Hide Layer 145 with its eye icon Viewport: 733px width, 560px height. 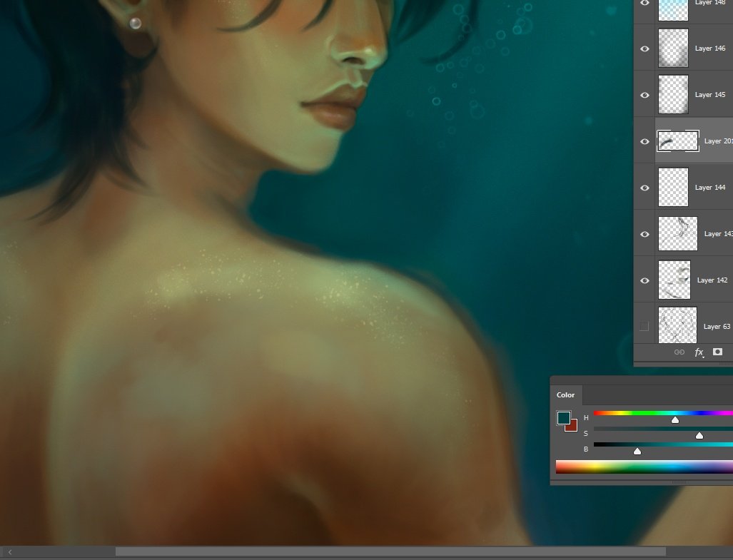point(644,95)
